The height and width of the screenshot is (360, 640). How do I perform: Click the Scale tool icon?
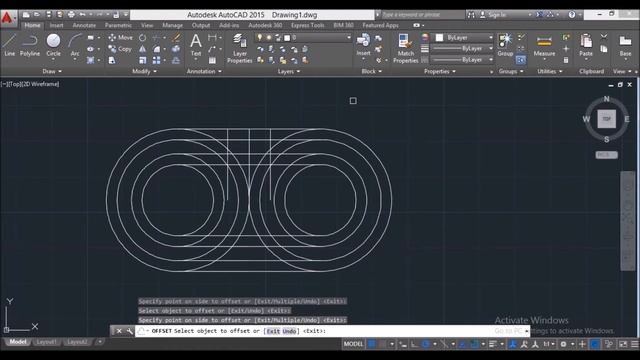pyautogui.click(x=142, y=60)
